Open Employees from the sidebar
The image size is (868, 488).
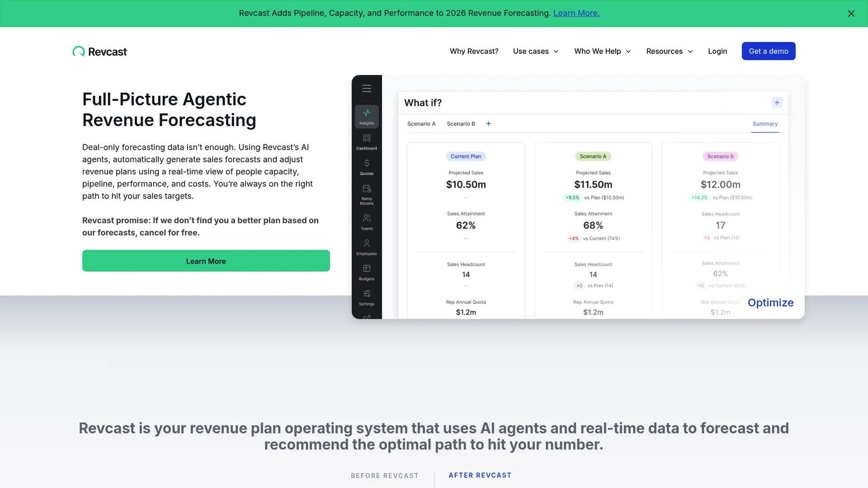(x=367, y=247)
